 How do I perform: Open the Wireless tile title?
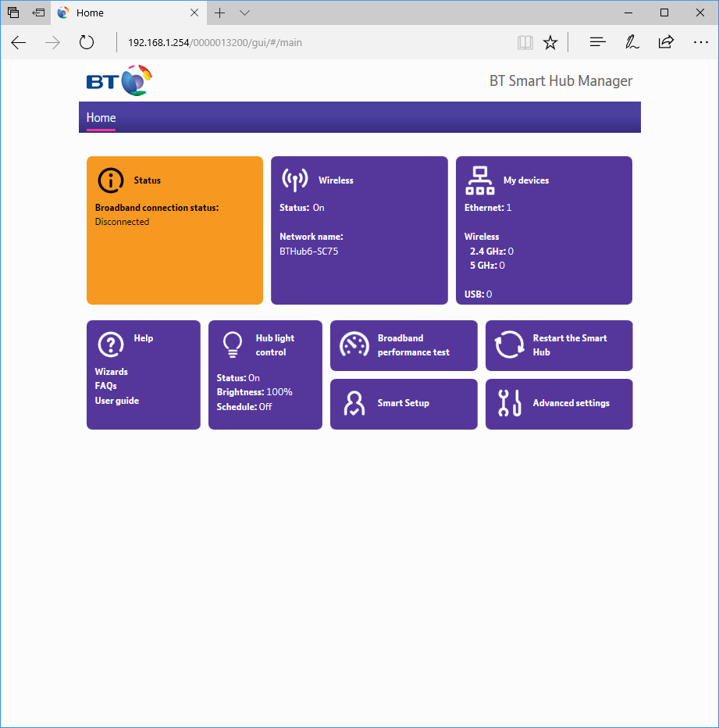pyautogui.click(x=336, y=180)
